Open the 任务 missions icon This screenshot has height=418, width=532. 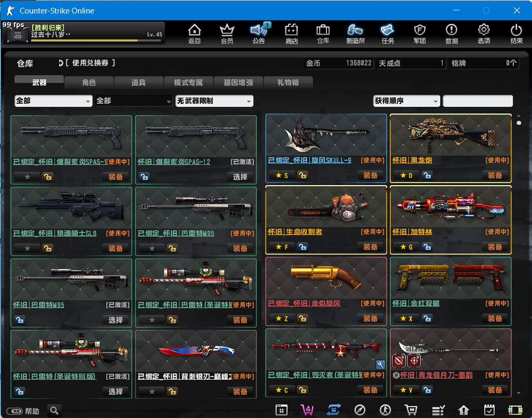(388, 34)
